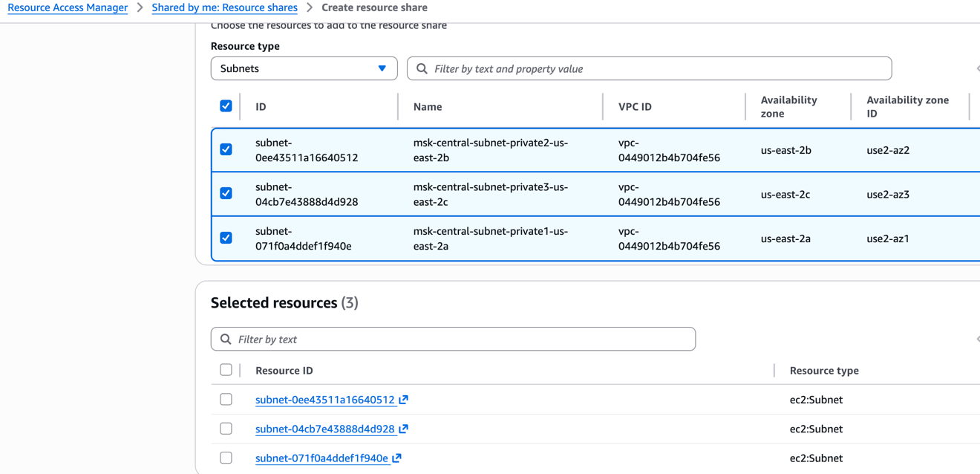Screen dimensions: 980x474
Task: Uncheck subnet-04cb7e43888d4d928 in subnets table
Action: 226,193
